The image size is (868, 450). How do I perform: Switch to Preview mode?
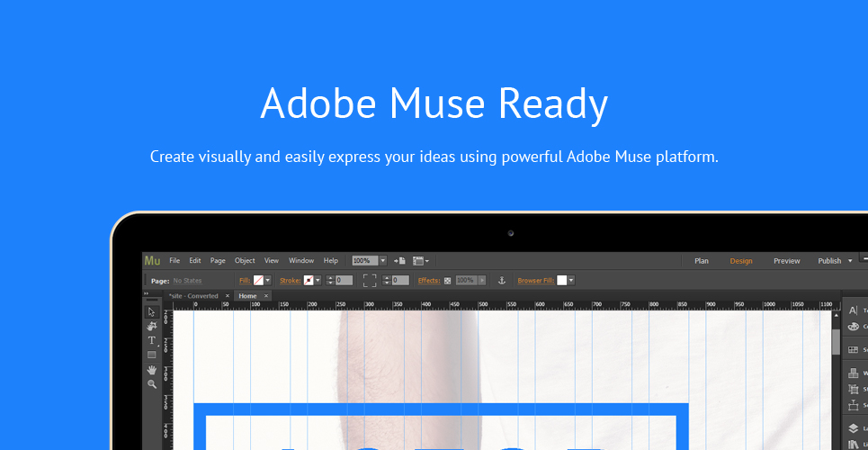pyautogui.click(x=787, y=261)
